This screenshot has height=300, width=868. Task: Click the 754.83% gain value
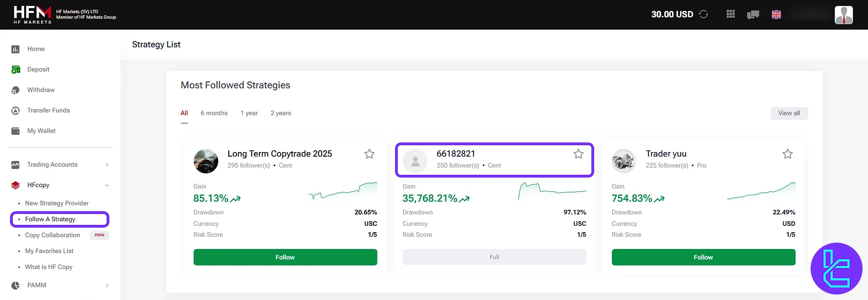pos(632,198)
